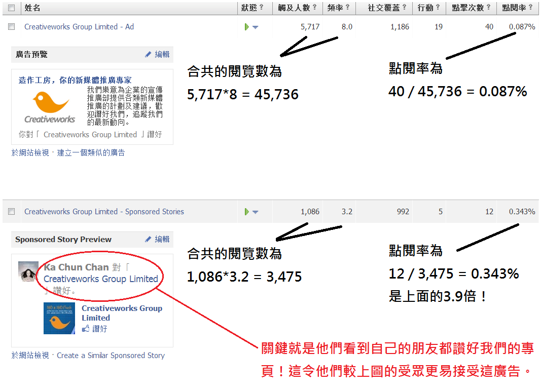Click the help icon next to 狀態
The height and width of the screenshot is (392, 540).
point(262,8)
